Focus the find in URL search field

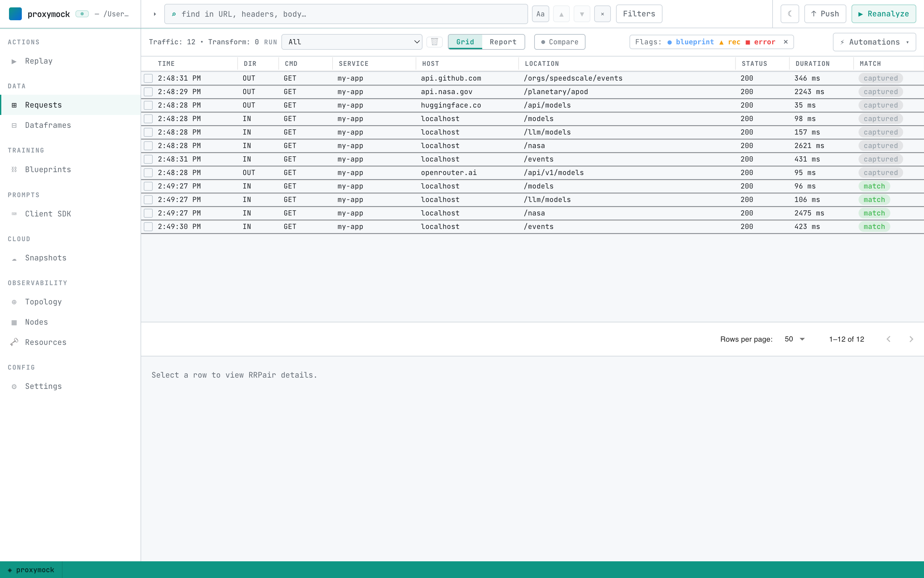346,14
